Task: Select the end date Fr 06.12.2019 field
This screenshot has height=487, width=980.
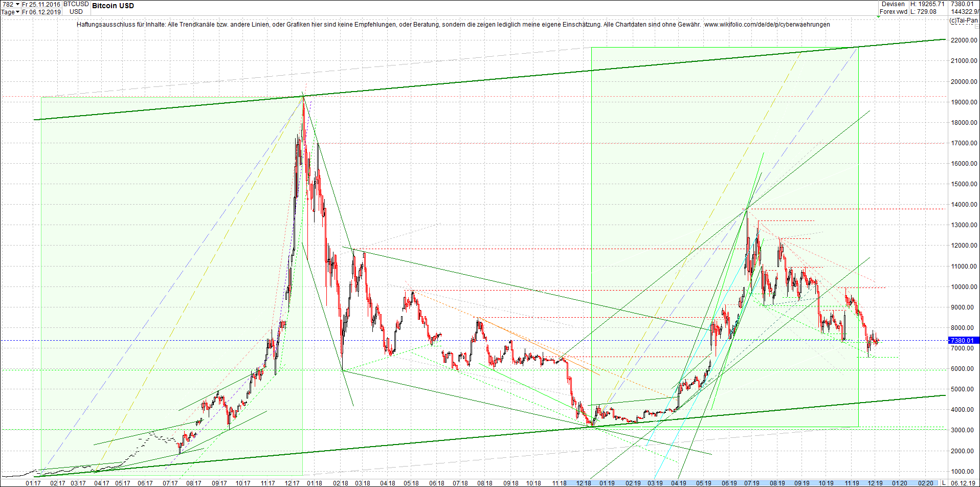Action: (42, 12)
